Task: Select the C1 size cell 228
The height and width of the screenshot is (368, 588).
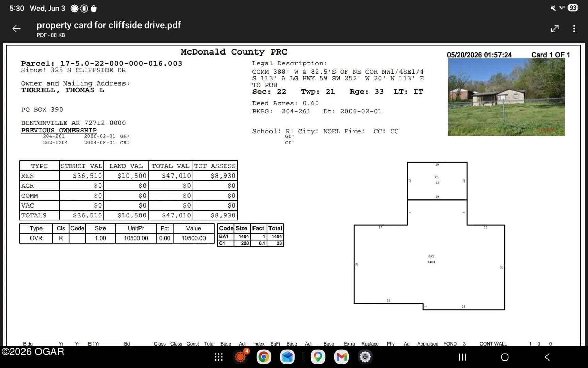Action: pos(242,243)
